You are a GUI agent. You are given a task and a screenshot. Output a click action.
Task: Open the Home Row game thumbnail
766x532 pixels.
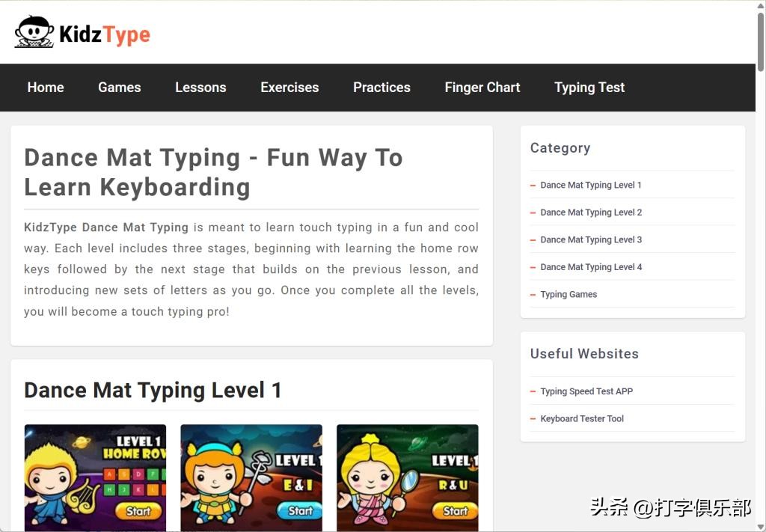(95, 477)
